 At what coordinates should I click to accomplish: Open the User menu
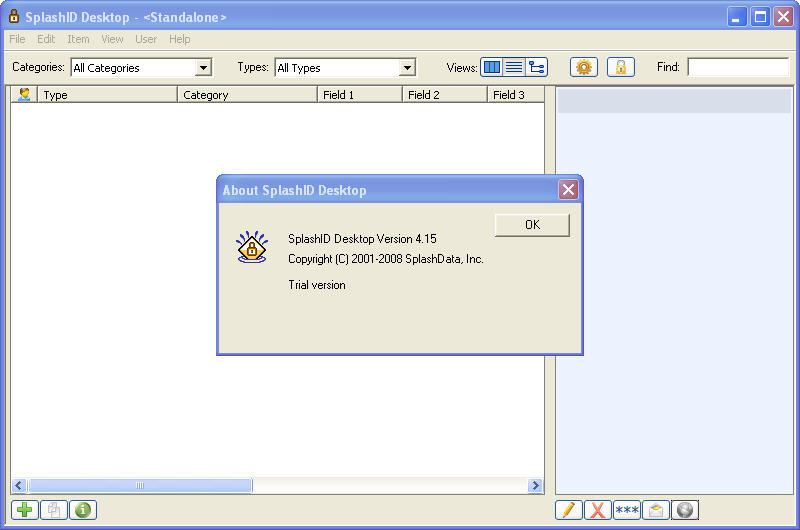tap(146, 39)
